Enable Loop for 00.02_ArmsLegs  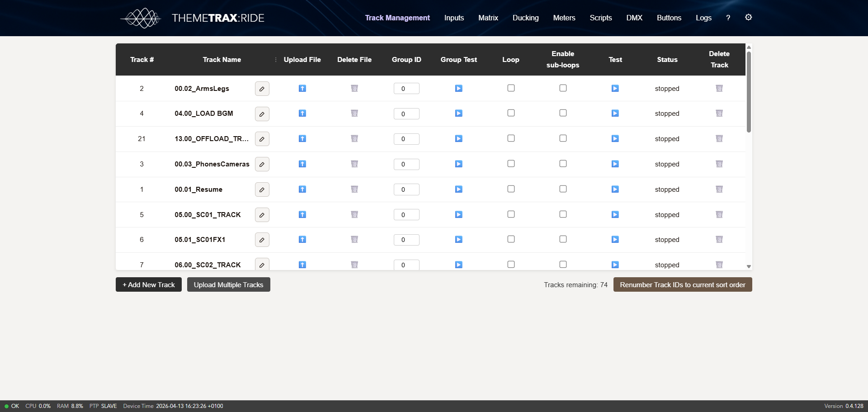511,88
